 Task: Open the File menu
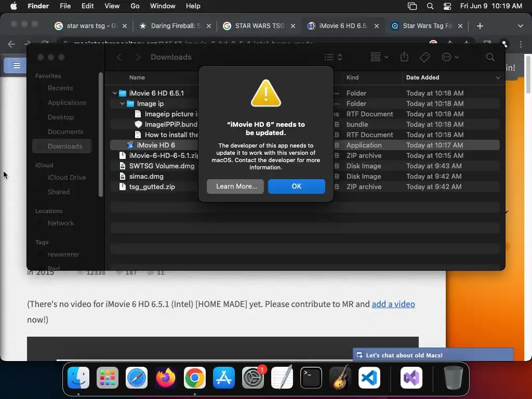pos(65,6)
